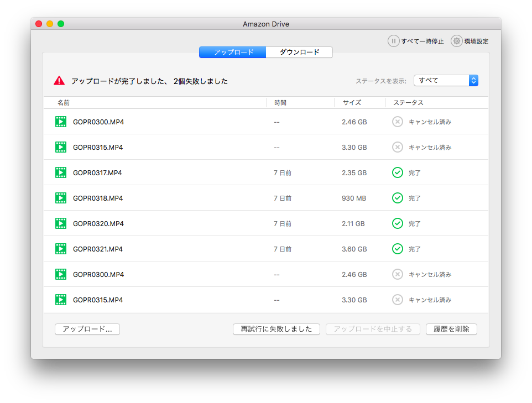Click the 2.11 GB size cell
Screen dimensions: 532x403
(353, 223)
